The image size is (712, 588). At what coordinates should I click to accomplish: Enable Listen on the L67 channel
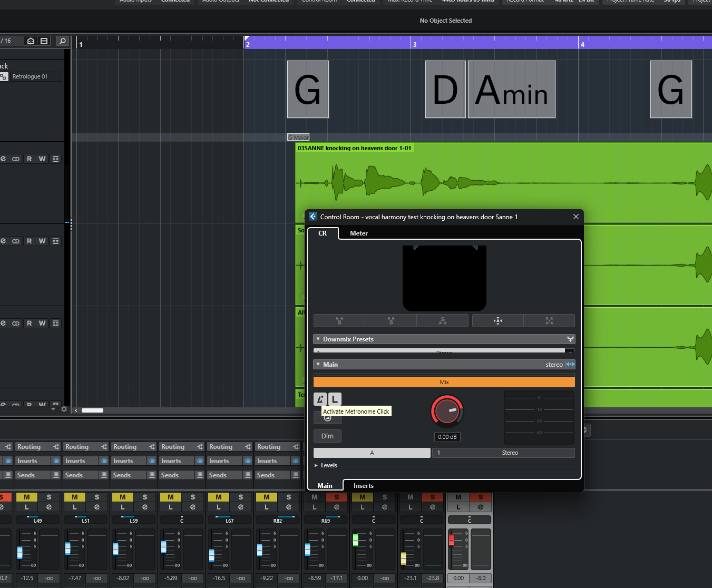(x=218, y=507)
